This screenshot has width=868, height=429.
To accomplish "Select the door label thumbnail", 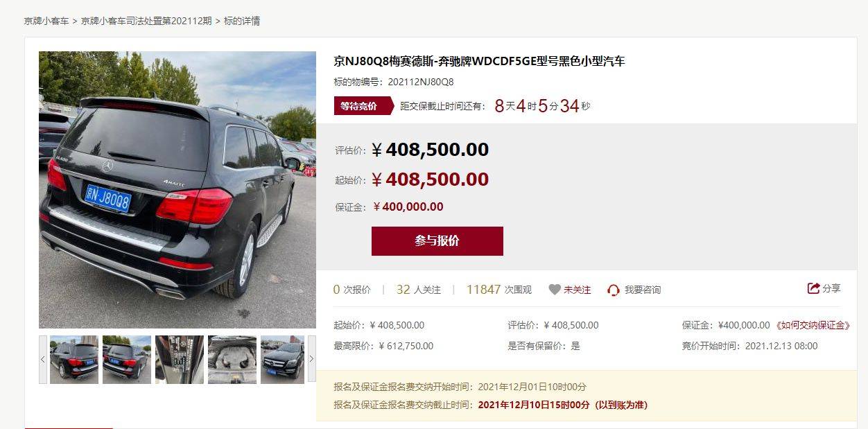I will coord(180,360).
